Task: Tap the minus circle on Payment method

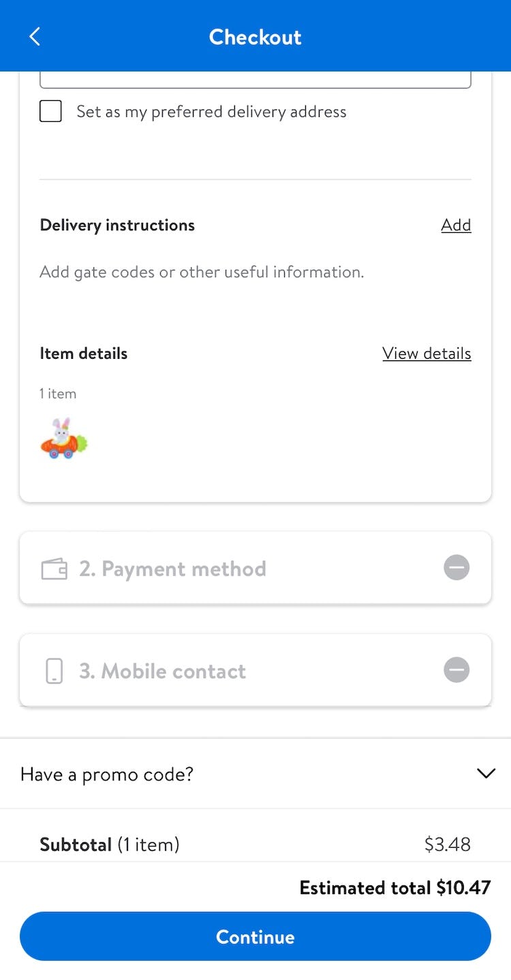Action: (x=456, y=567)
